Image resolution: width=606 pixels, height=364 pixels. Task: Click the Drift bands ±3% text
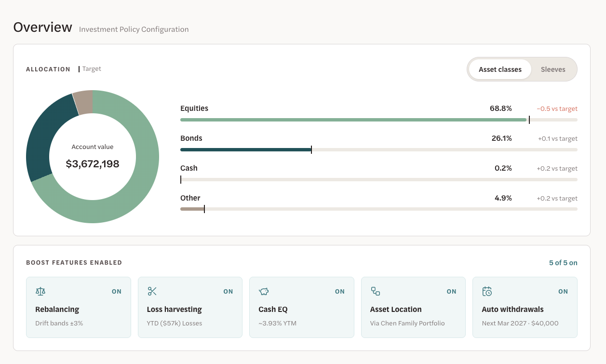click(x=59, y=324)
